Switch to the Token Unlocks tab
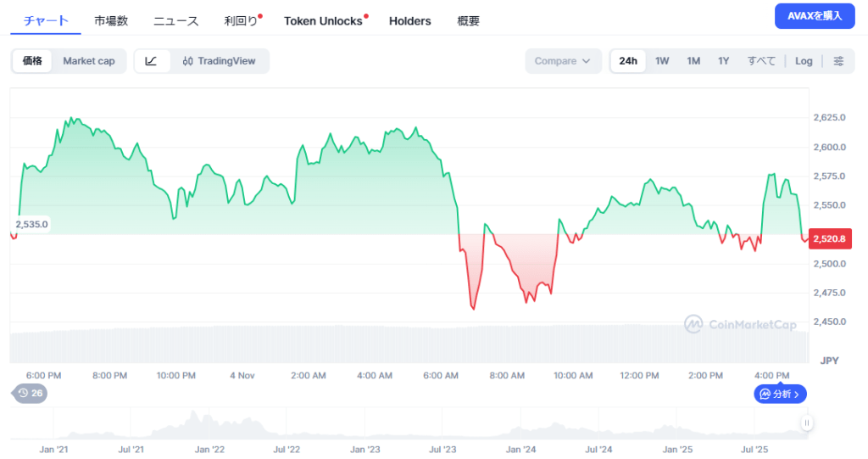Viewport: 868px width, 459px height. tap(323, 21)
